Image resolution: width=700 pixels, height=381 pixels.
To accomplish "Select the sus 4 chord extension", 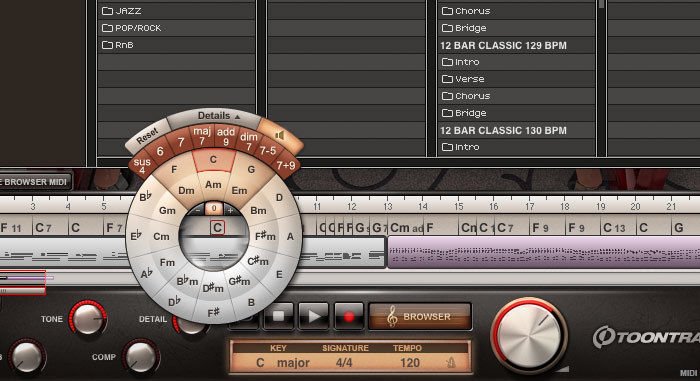I will coord(142,165).
